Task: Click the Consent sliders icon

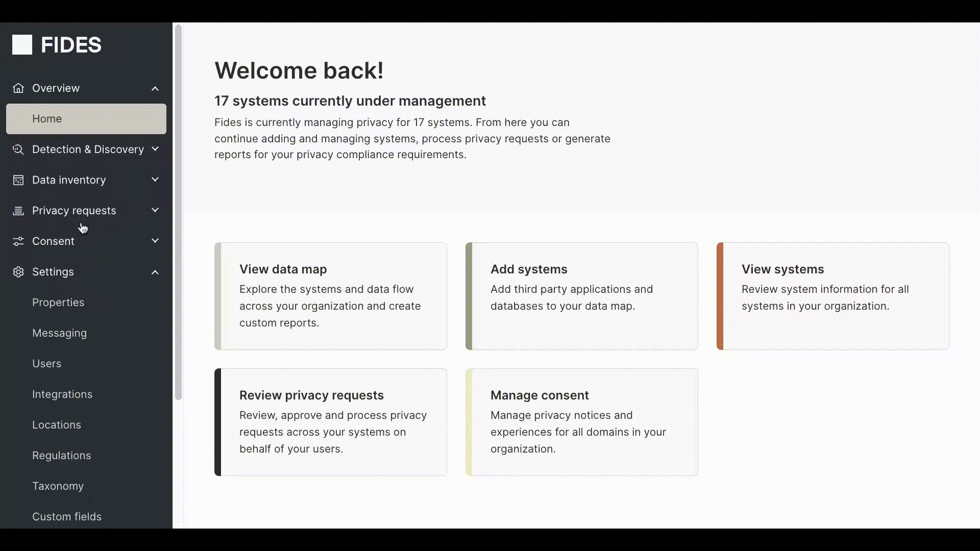Action: point(18,241)
